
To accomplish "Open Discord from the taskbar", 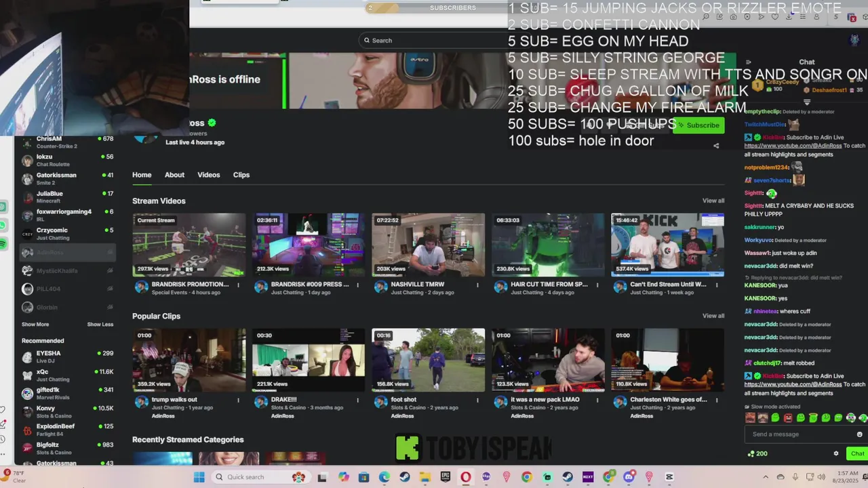I will [x=629, y=477].
